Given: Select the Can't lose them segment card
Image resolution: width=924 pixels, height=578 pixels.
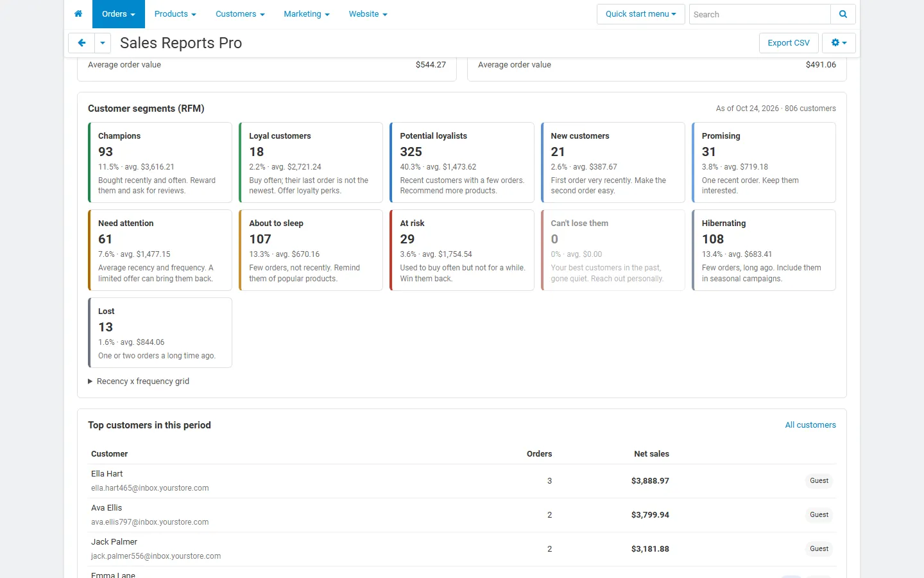Looking at the screenshot, I should pyautogui.click(x=613, y=250).
